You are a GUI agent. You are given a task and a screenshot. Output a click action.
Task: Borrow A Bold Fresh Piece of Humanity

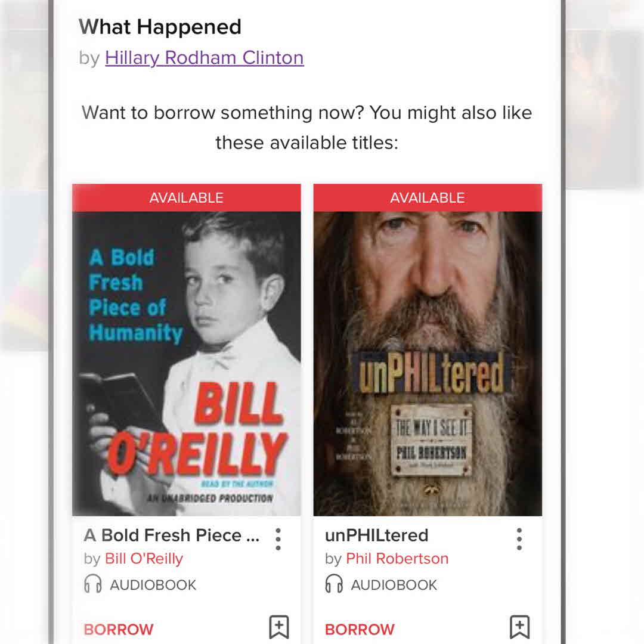(x=118, y=629)
